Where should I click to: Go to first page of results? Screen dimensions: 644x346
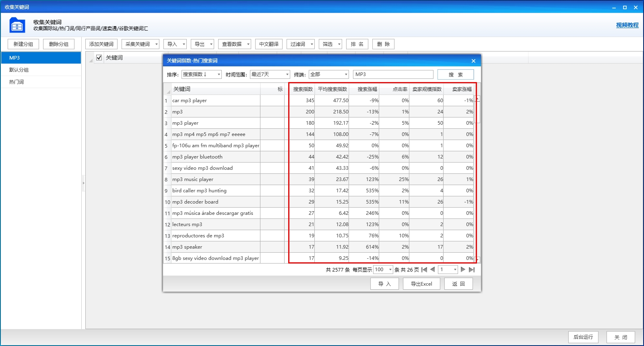[x=424, y=270]
